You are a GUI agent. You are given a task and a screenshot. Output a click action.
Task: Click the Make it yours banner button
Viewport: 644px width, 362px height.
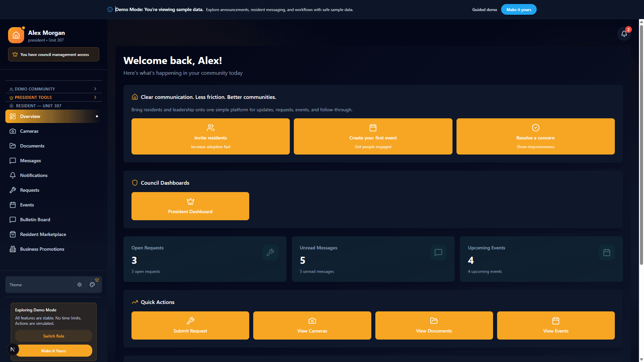click(519, 9)
